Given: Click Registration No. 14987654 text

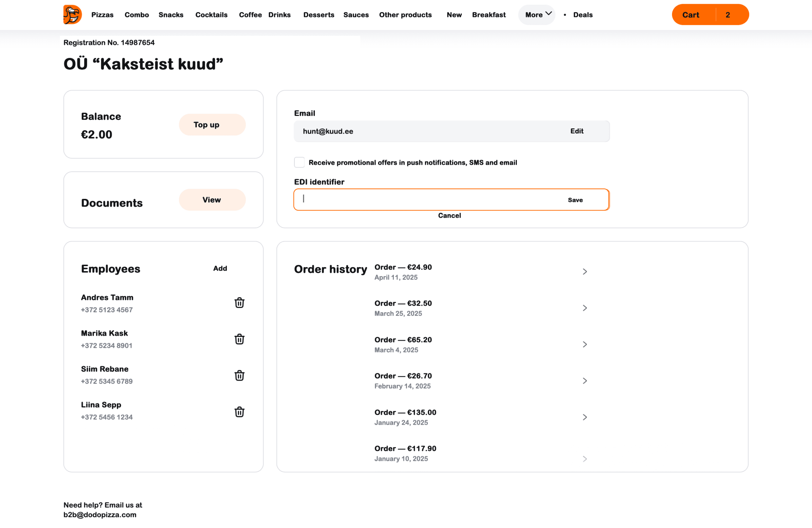Looking at the screenshot, I should [109, 42].
